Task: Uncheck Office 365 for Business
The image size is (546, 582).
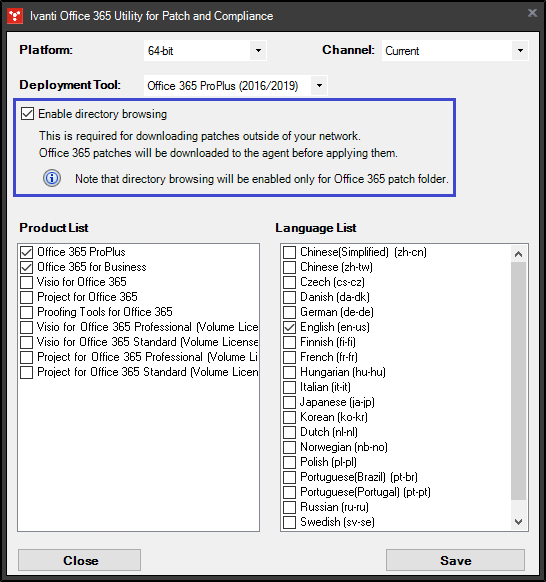Action: (x=26, y=267)
